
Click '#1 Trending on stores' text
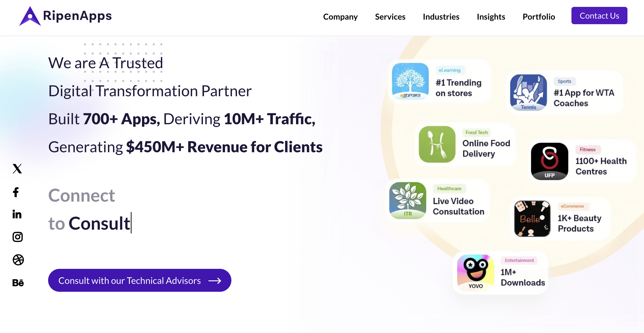[x=458, y=88]
